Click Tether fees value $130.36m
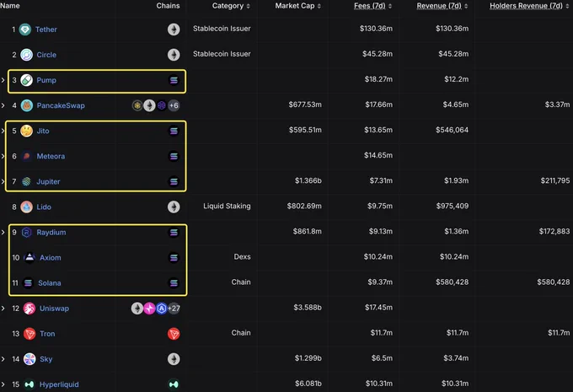This screenshot has height=392, width=573. click(376, 28)
